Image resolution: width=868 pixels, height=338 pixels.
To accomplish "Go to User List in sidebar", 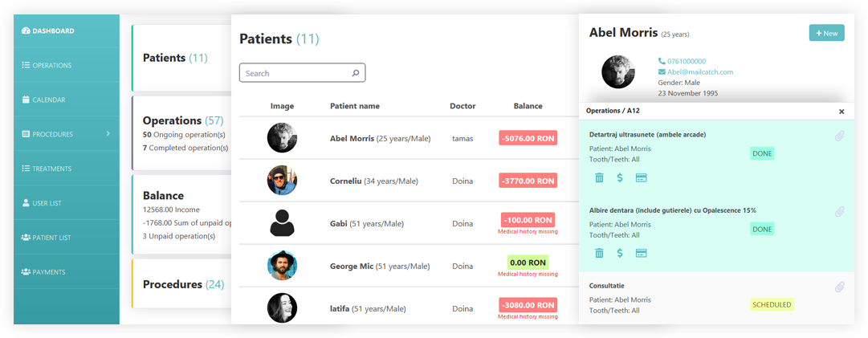I will click(47, 203).
